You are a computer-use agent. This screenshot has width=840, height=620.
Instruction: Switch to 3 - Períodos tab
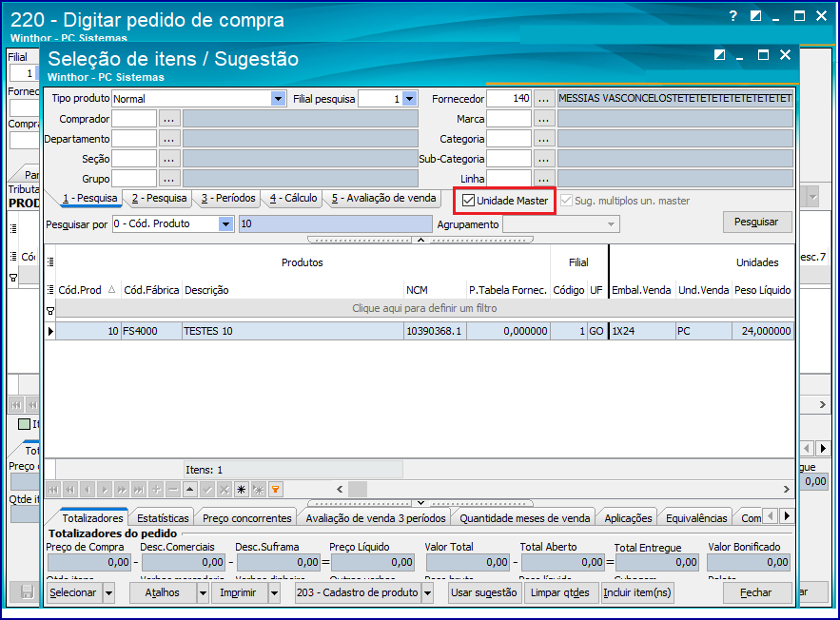228,198
